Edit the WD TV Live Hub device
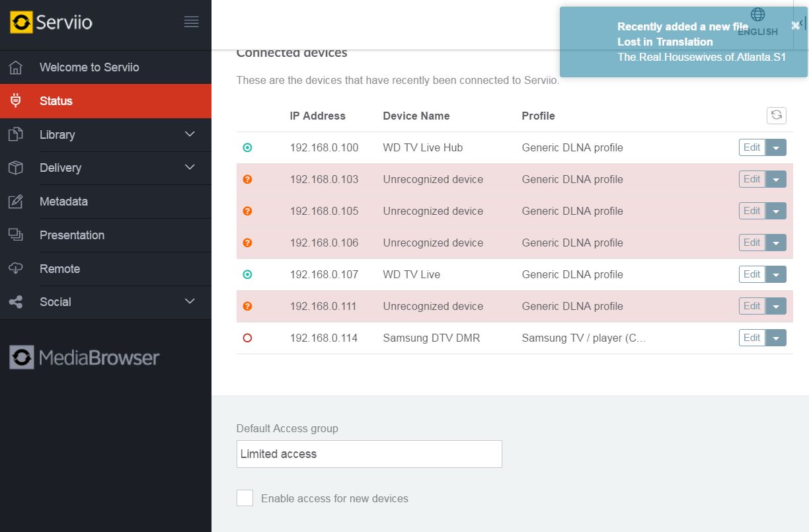The image size is (809, 532). [751, 147]
